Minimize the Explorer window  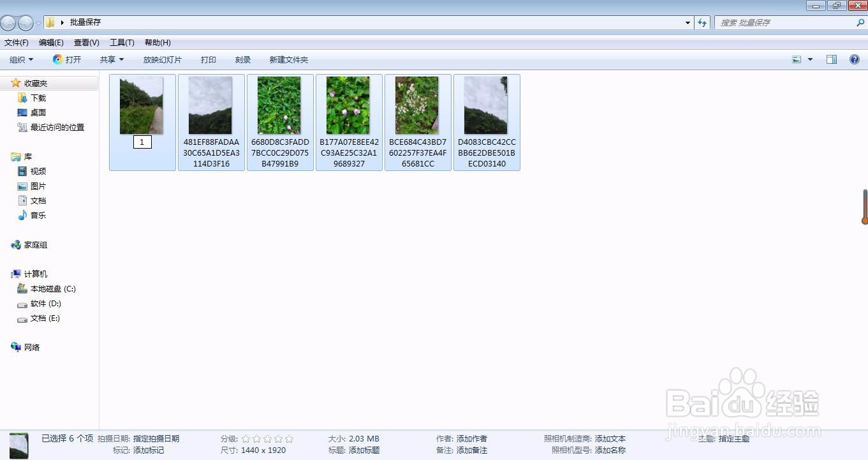pos(816,6)
